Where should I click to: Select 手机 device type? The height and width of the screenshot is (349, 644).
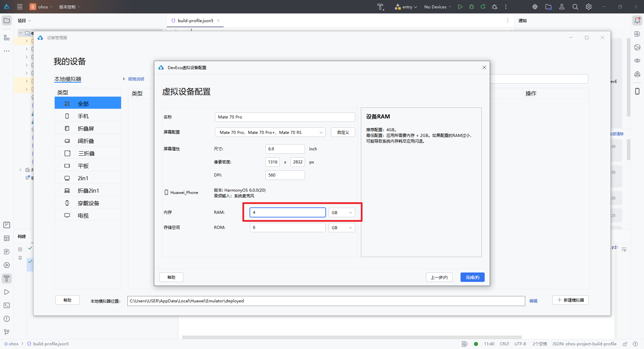click(x=88, y=116)
